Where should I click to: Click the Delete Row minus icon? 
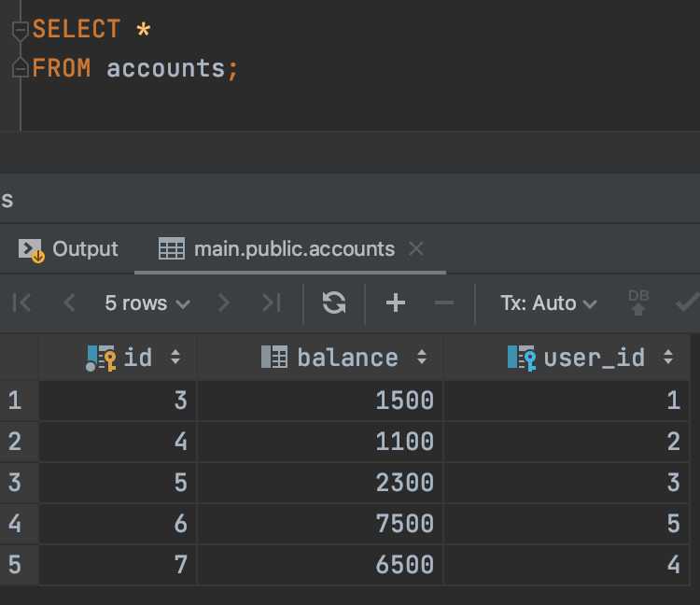[444, 302]
